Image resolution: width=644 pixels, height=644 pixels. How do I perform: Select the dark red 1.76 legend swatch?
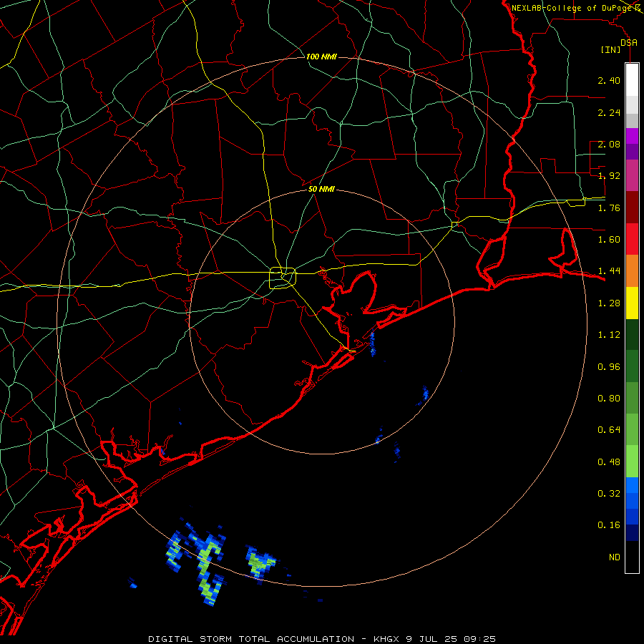click(x=632, y=208)
